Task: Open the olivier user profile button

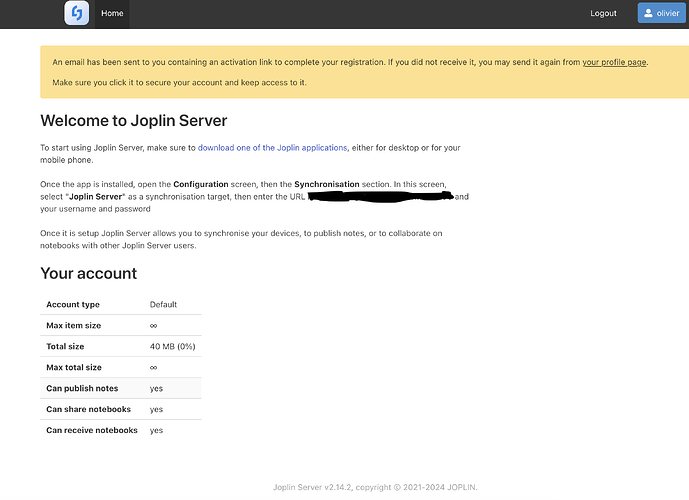Action: (x=661, y=13)
